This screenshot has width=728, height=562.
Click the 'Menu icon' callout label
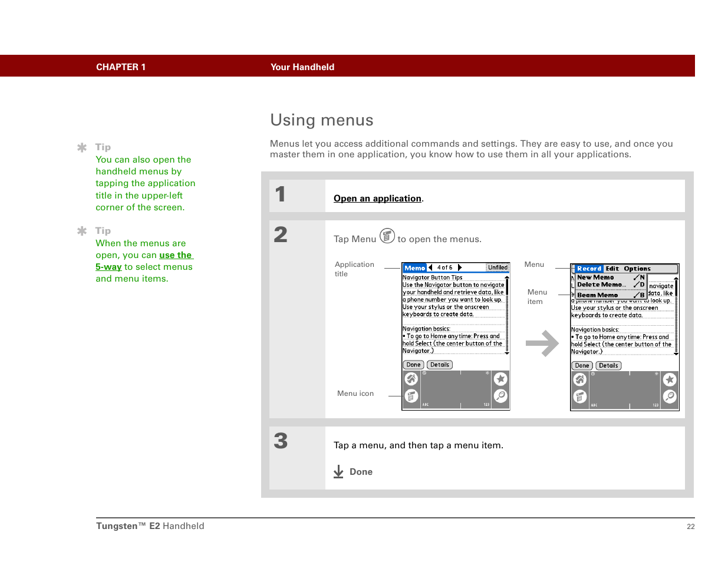pyautogui.click(x=355, y=394)
